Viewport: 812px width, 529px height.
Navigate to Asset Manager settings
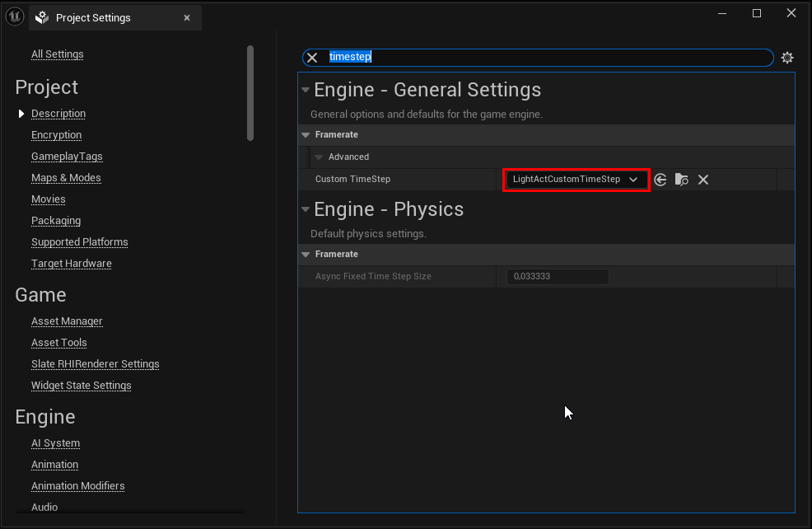point(67,321)
